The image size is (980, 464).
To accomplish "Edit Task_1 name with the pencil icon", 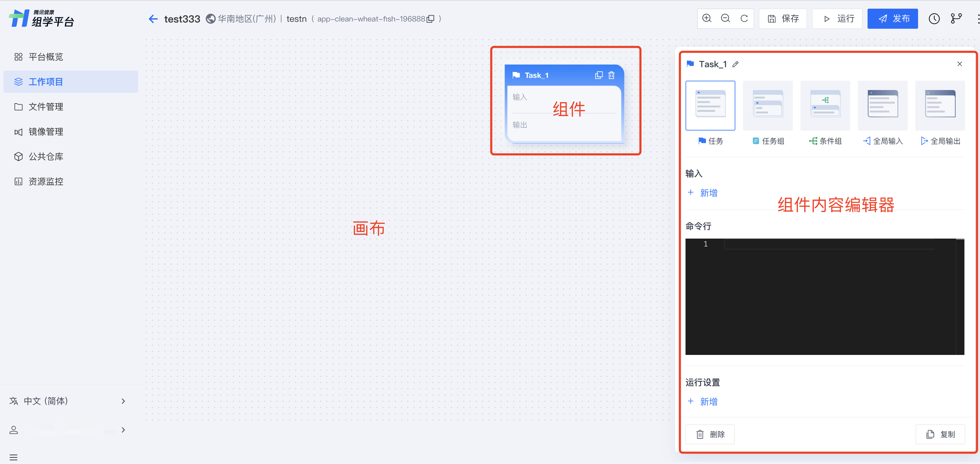I will [735, 64].
